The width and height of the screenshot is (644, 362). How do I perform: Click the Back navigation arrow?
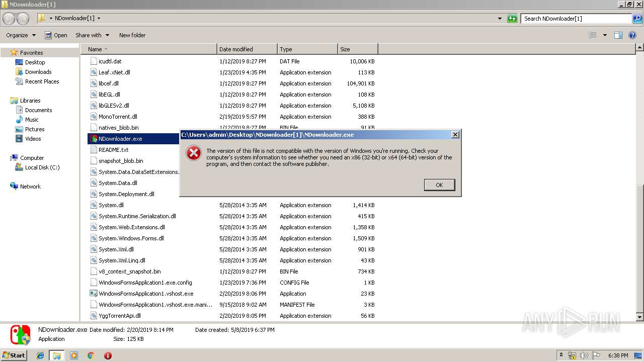9,19
